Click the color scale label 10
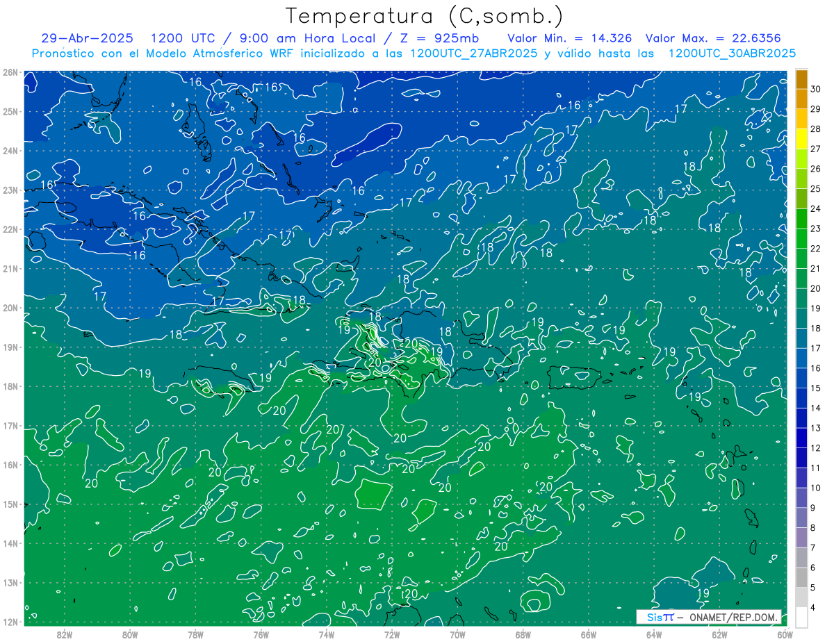Screen dimensions: 834x644 tap(816, 488)
